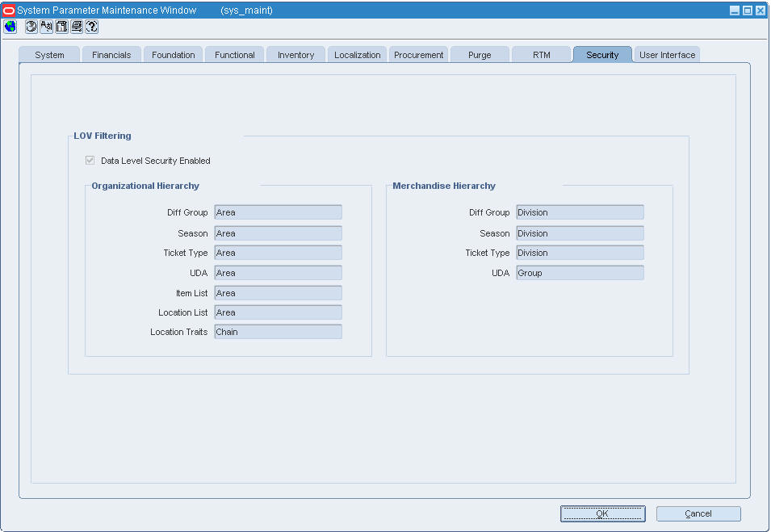Click the blue-green globe toolbar icon
Image resolution: width=771 pixels, height=532 pixels.
(10, 27)
